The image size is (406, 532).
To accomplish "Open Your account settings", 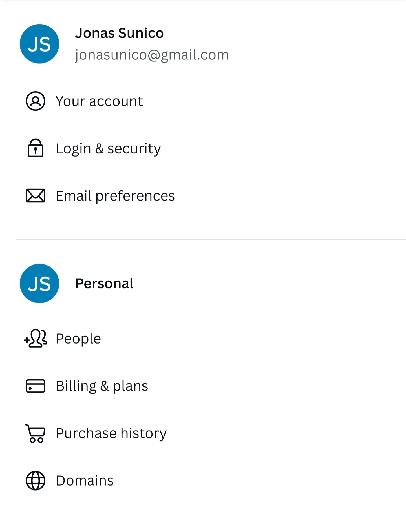I will pyautogui.click(x=99, y=101).
